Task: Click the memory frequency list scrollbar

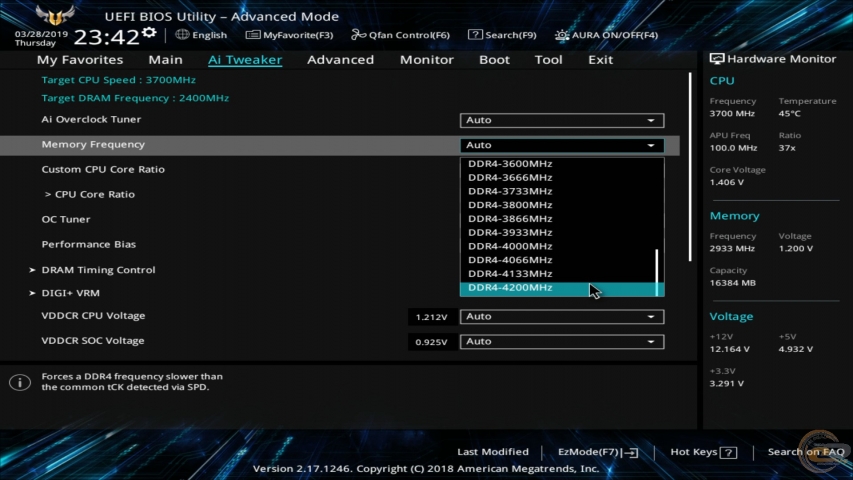Action: (657, 270)
